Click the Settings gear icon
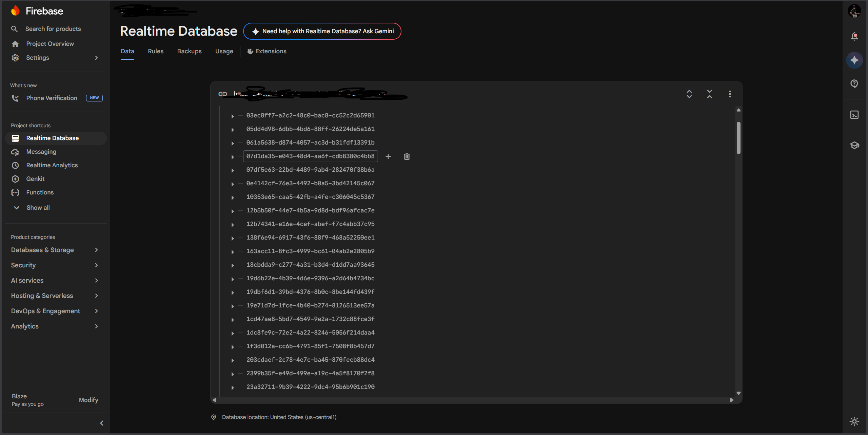The image size is (868, 435). [15, 58]
